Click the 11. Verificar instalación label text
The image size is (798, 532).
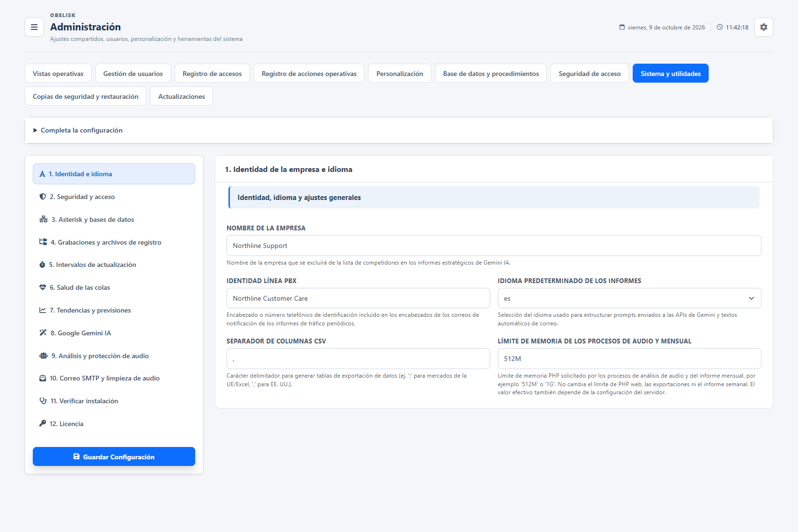(85, 401)
